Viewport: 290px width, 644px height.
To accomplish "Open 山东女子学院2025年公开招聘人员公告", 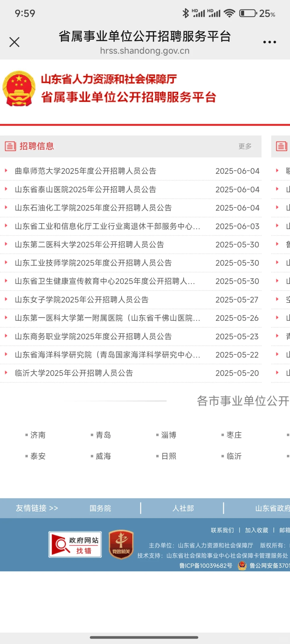I will click(82, 300).
